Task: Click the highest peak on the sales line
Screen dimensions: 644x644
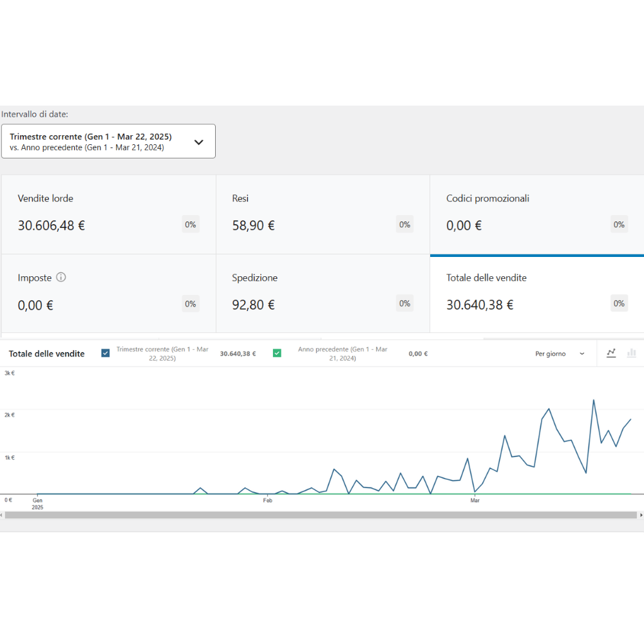Action: pos(593,400)
